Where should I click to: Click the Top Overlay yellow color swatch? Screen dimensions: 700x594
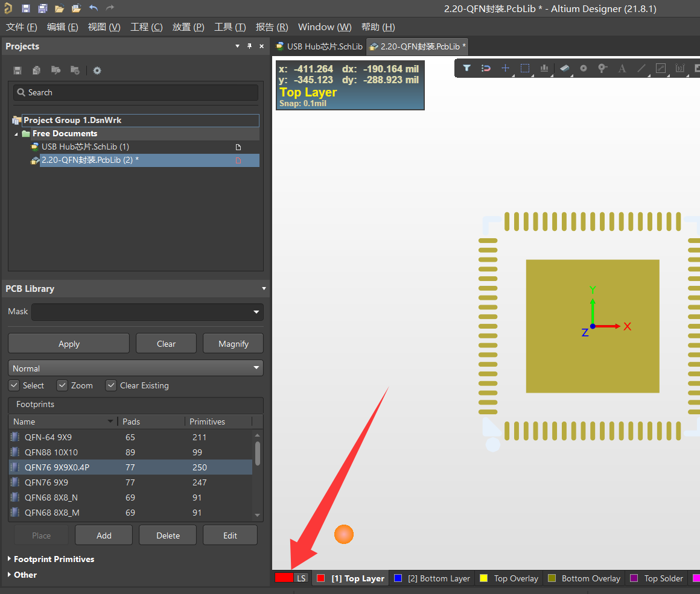coord(483,578)
